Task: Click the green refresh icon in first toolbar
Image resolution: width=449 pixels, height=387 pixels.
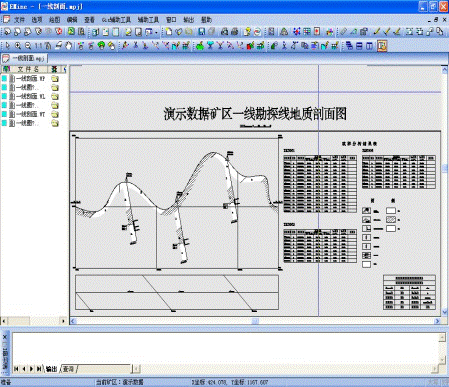Action: 71,32
